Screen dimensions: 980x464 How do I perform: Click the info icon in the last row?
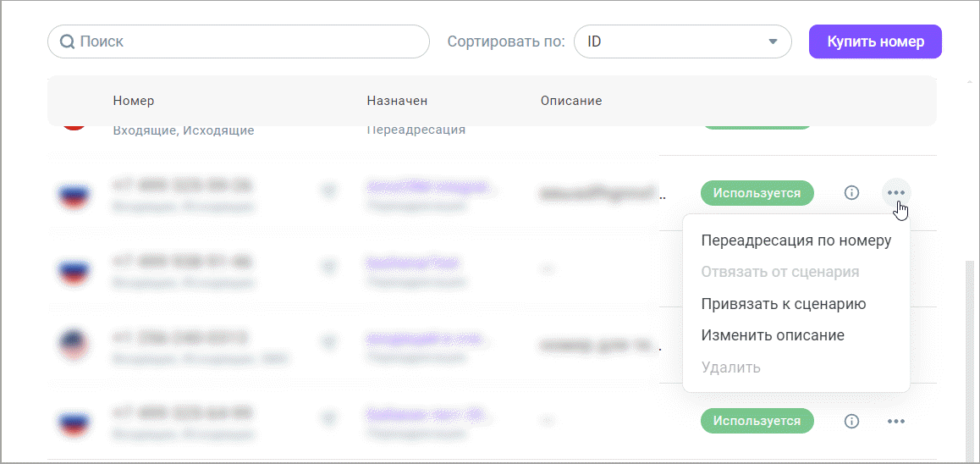pyautogui.click(x=851, y=422)
